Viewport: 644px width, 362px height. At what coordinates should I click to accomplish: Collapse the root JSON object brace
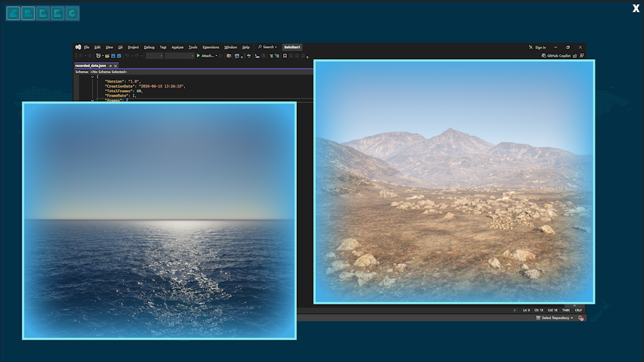93,76
